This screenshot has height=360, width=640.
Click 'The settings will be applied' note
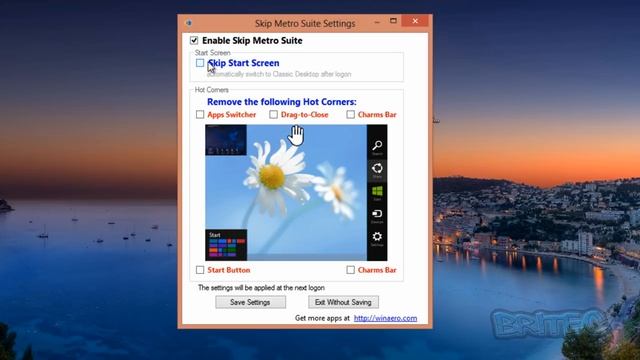point(261,288)
